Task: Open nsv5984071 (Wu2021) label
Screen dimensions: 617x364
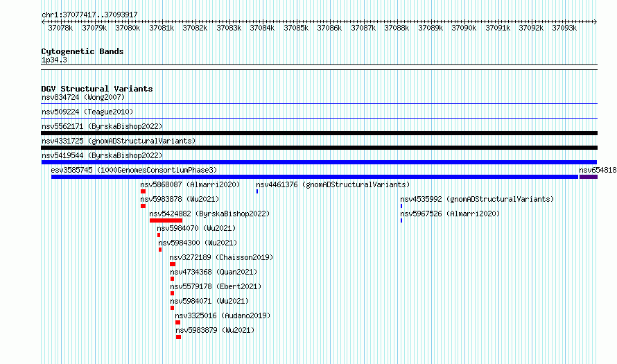Action: point(210,301)
